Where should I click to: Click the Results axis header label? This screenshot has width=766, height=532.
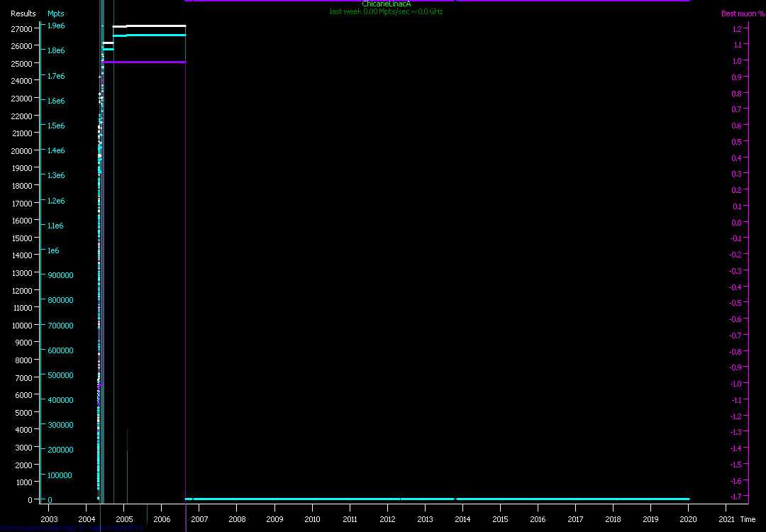[x=23, y=13]
